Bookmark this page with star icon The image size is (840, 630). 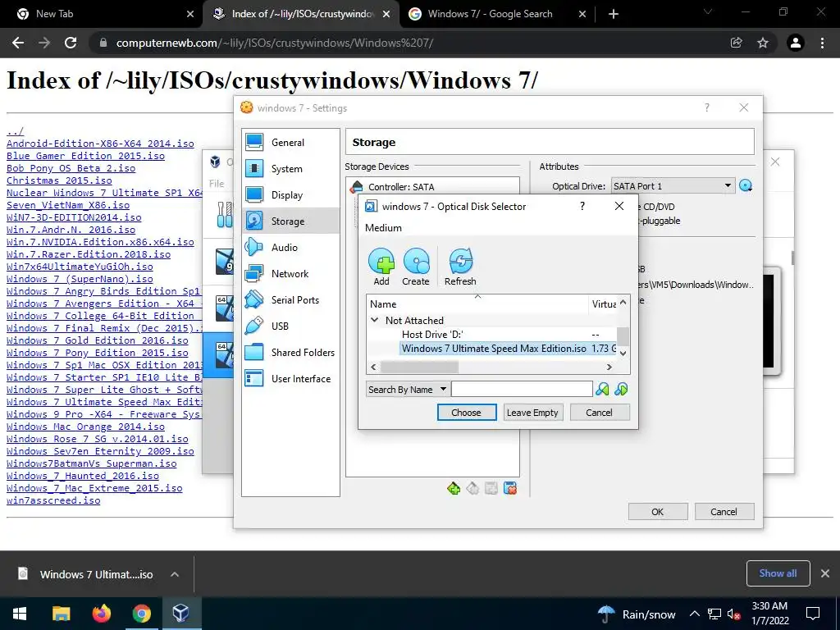click(x=763, y=43)
